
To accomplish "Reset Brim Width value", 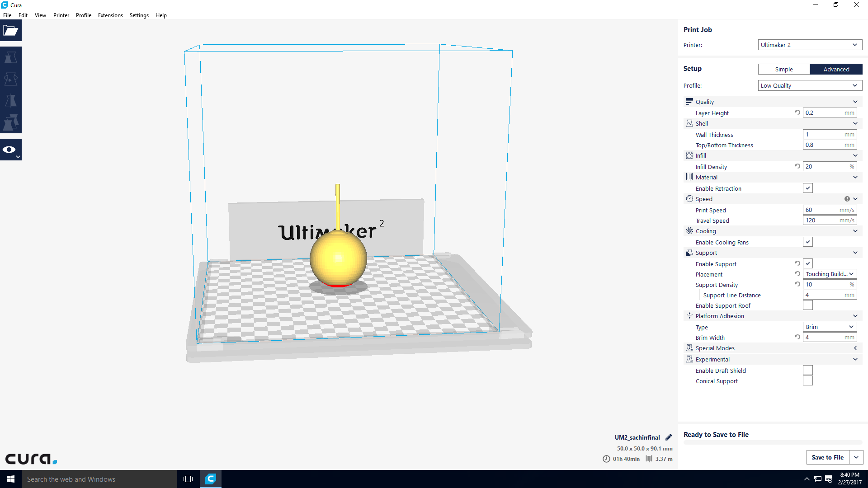I will [x=797, y=337].
